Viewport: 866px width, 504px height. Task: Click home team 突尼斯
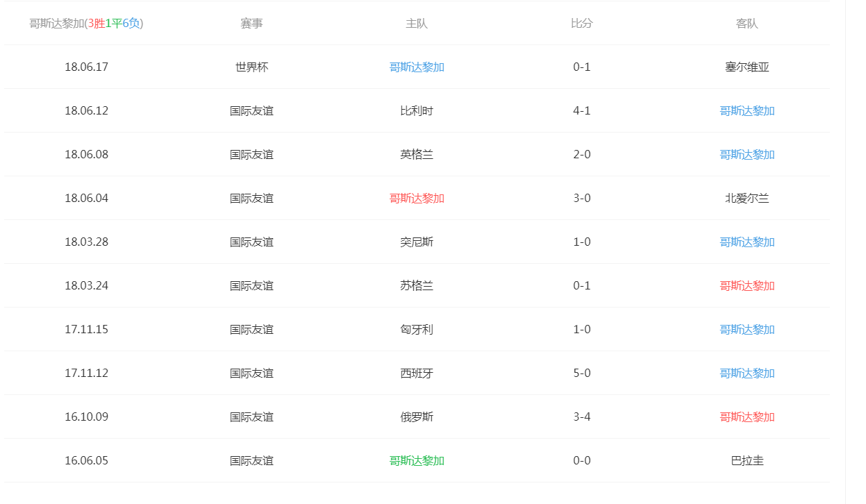click(x=417, y=242)
